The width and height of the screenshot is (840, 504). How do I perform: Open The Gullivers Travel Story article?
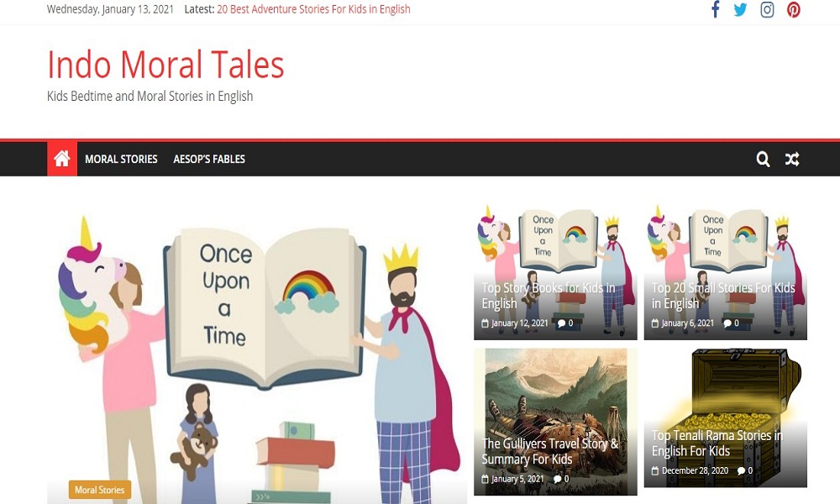click(x=549, y=451)
